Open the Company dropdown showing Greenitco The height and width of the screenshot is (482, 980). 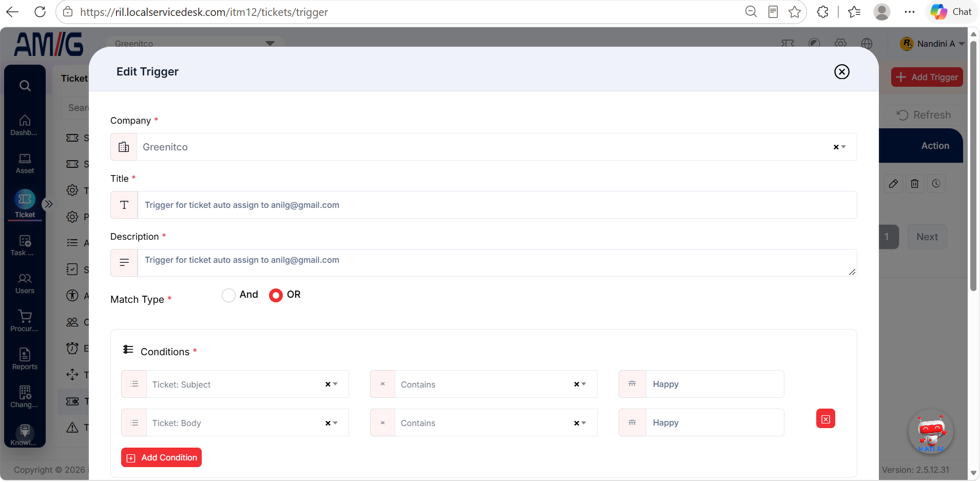(x=484, y=147)
